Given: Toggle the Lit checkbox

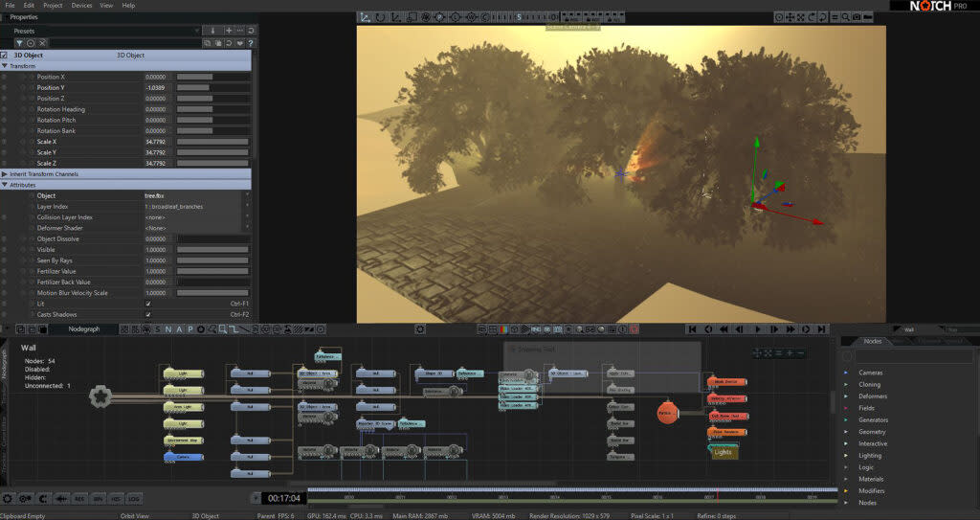Looking at the screenshot, I should 148,304.
